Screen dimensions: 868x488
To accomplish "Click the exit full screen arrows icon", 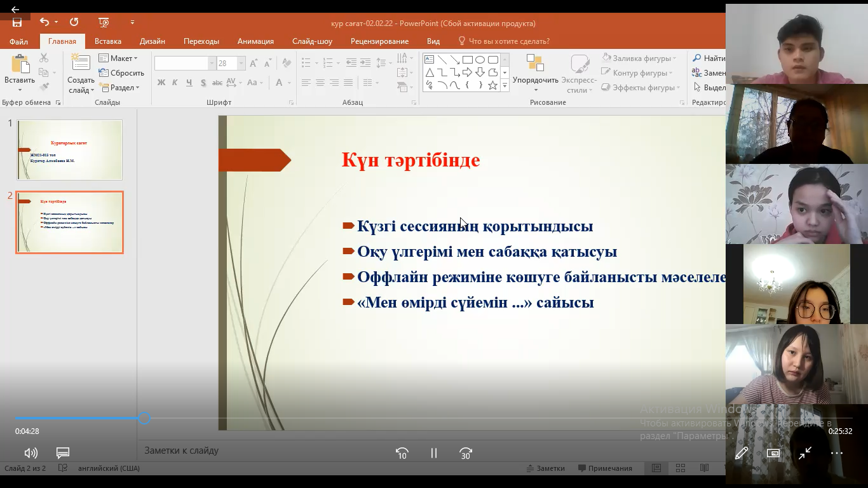I will pos(805,453).
